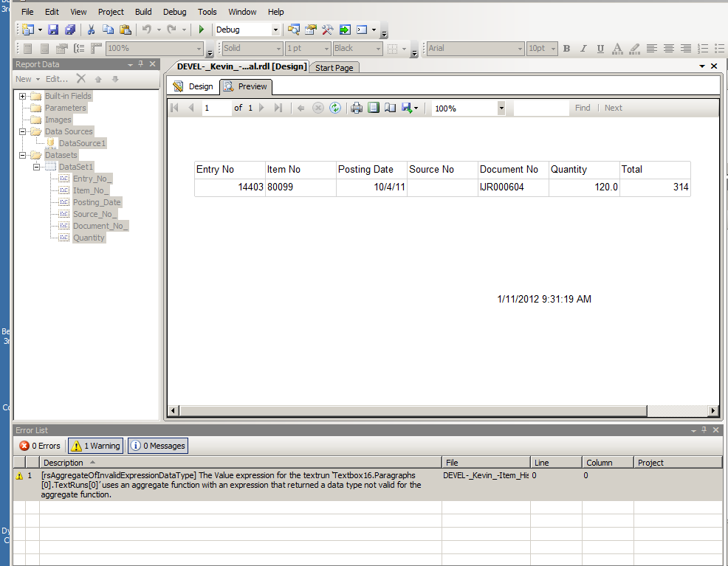This screenshot has width=728, height=566.
Task: Switch to the Design tab
Action: coord(193,86)
